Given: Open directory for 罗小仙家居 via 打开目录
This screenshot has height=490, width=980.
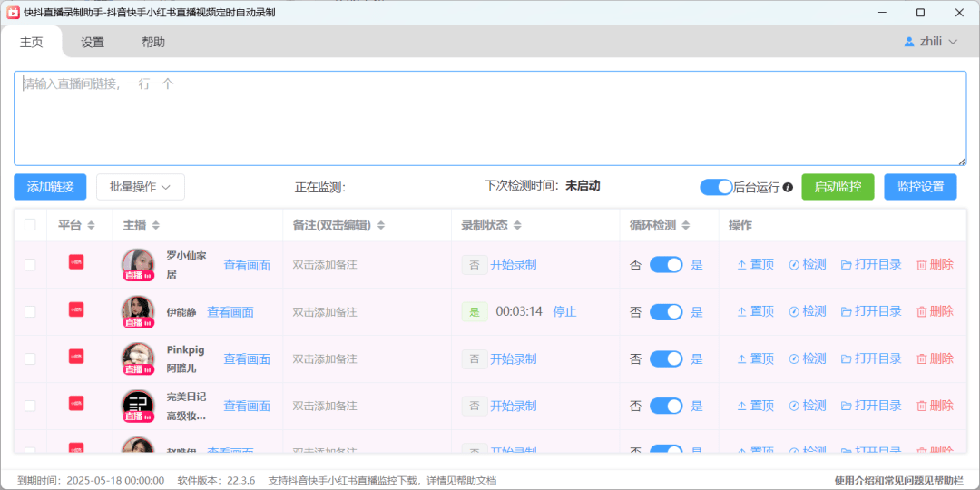Looking at the screenshot, I should tap(871, 264).
